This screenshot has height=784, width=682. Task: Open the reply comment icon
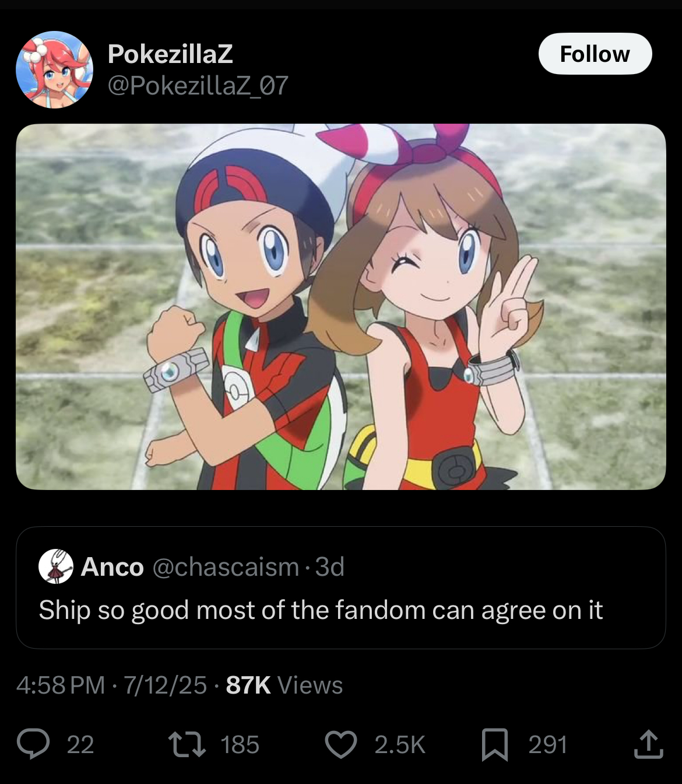point(33,744)
